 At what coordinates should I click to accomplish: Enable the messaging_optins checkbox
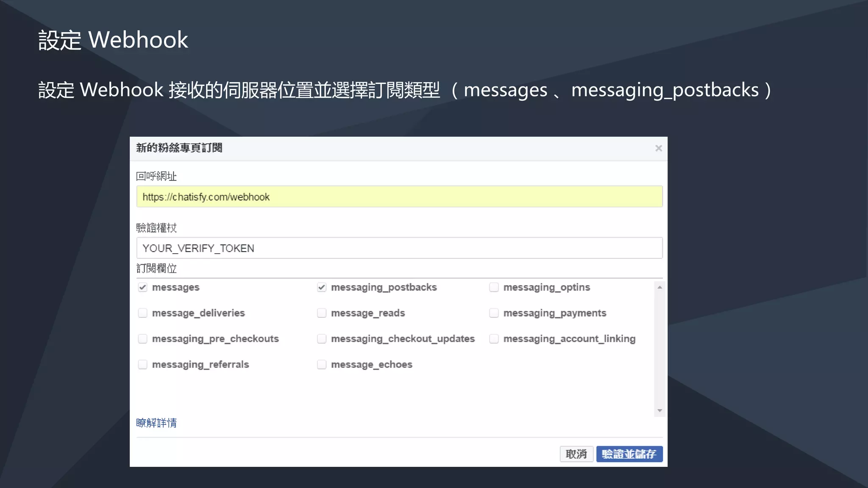tap(494, 287)
